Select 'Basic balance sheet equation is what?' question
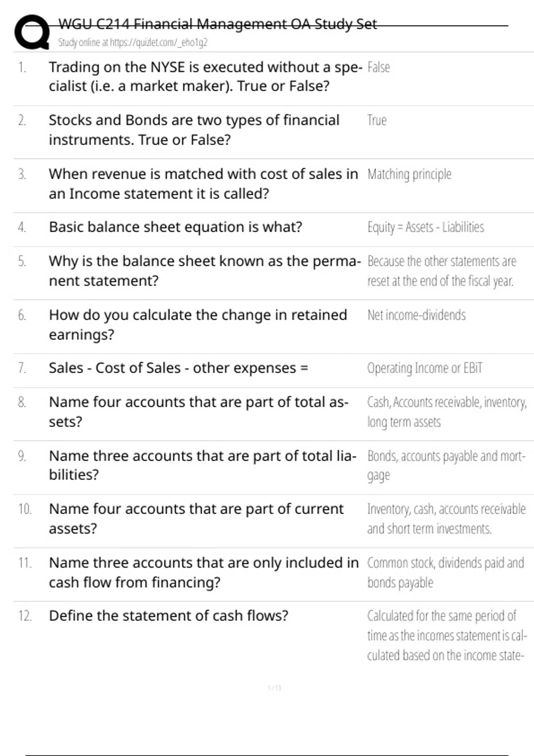This screenshot has height=756, width=534. pyautogui.click(x=175, y=227)
